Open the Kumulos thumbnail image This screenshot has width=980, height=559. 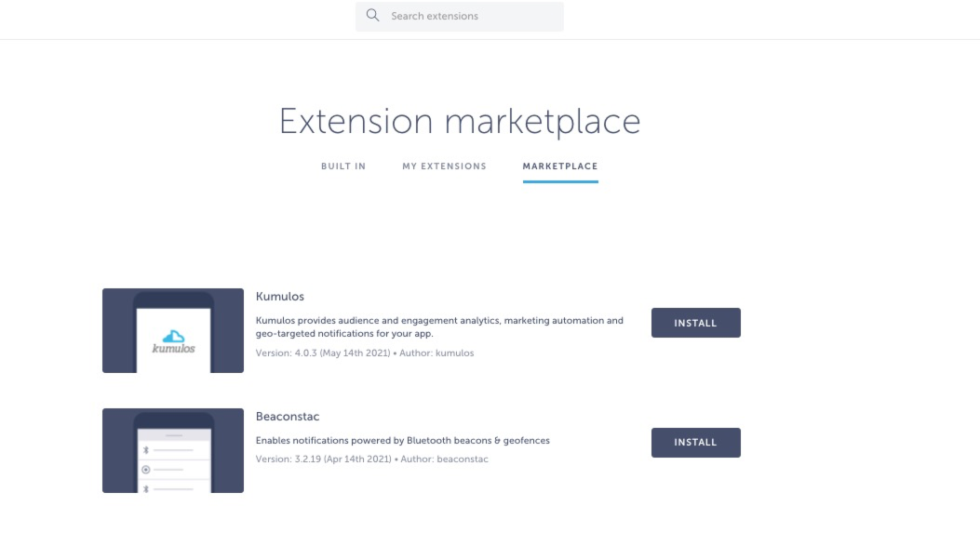173,330
